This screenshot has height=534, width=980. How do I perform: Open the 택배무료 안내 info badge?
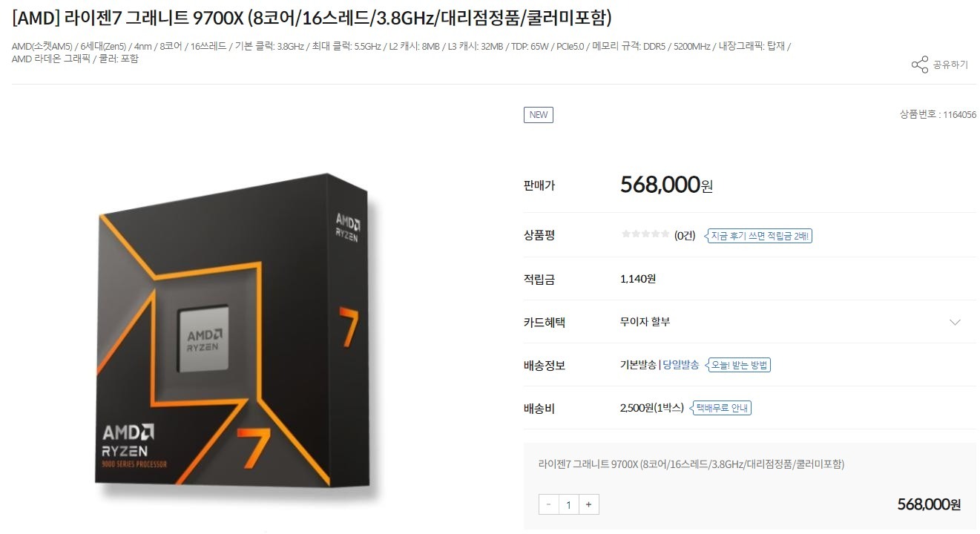click(720, 408)
